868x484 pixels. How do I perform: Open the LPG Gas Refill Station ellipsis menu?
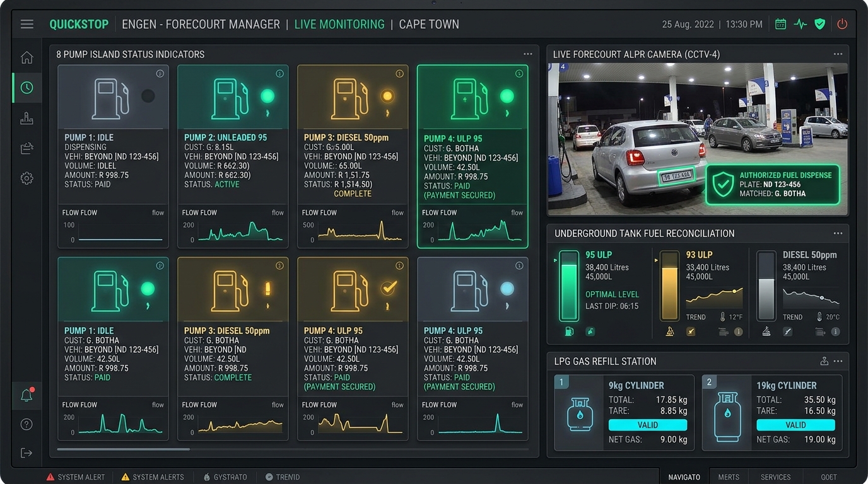click(838, 361)
